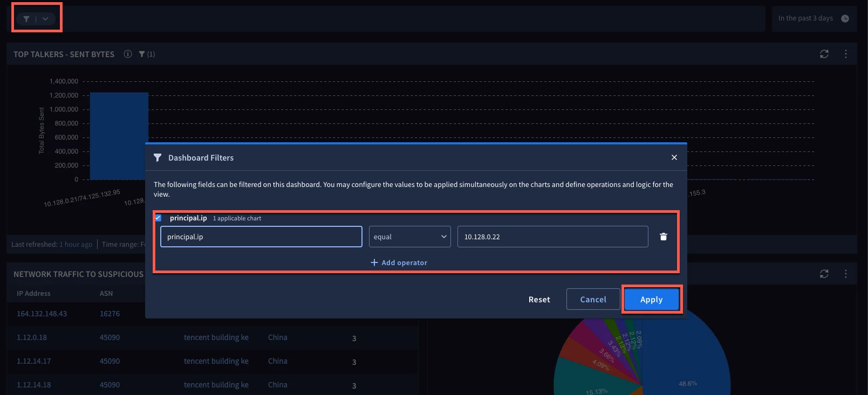Sort by the ASN column header
This screenshot has width=868, height=395.
click(106, 293)
